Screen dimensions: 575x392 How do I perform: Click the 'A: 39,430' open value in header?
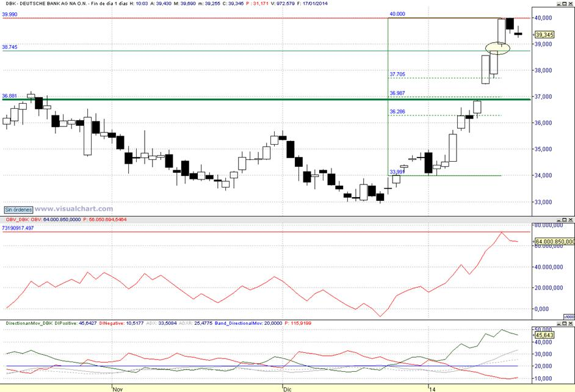click(161, 3)
